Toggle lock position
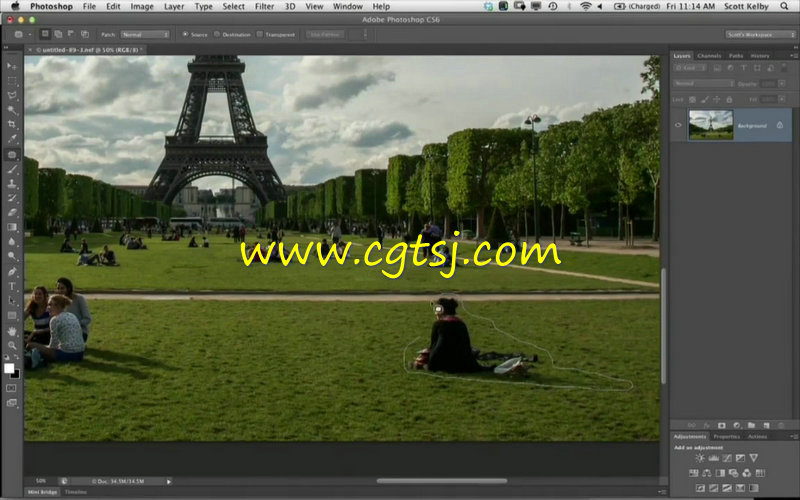 coord(717,99)
